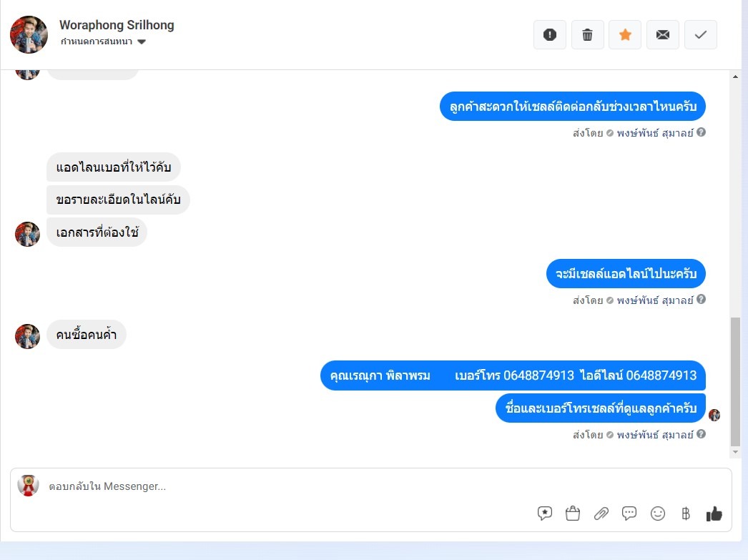Mark conversation unread with envelope icon

(x=663, y=35)
